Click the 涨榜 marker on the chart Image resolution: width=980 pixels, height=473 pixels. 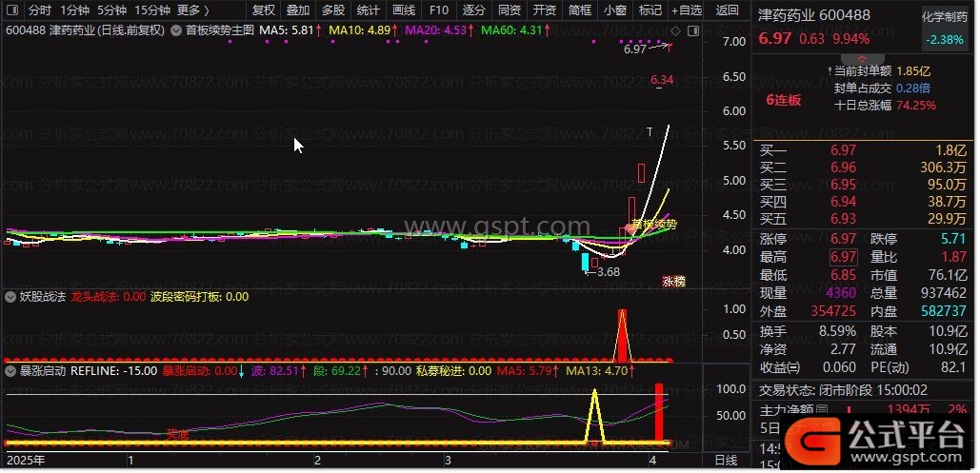(673, 282)
